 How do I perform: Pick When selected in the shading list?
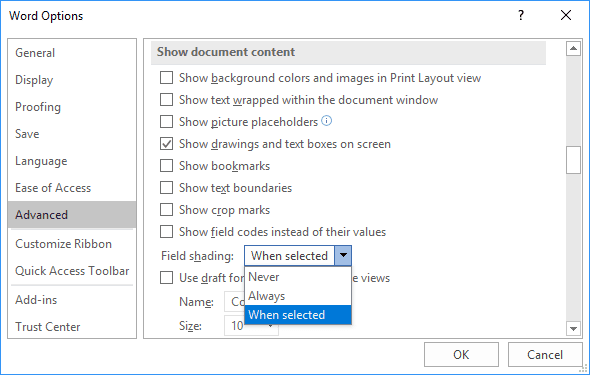[298, 315]
